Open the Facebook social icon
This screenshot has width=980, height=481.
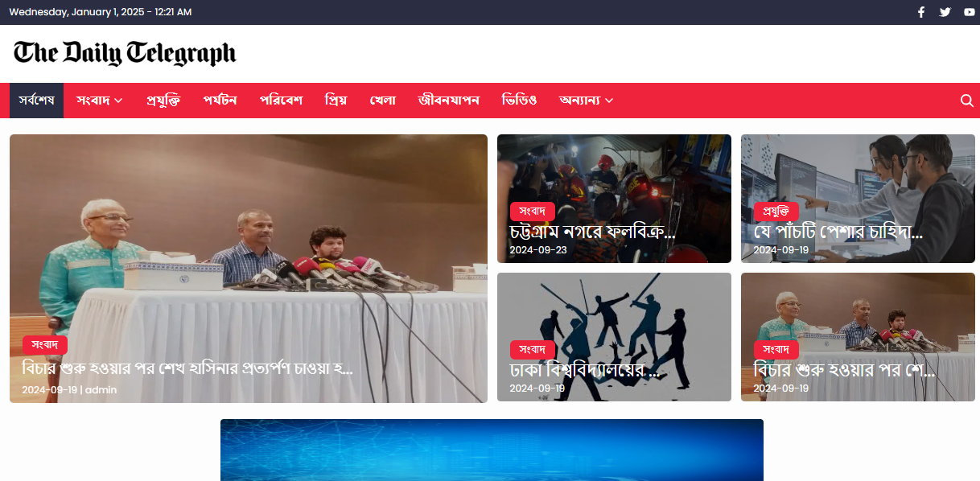click(x=921, y=12)
